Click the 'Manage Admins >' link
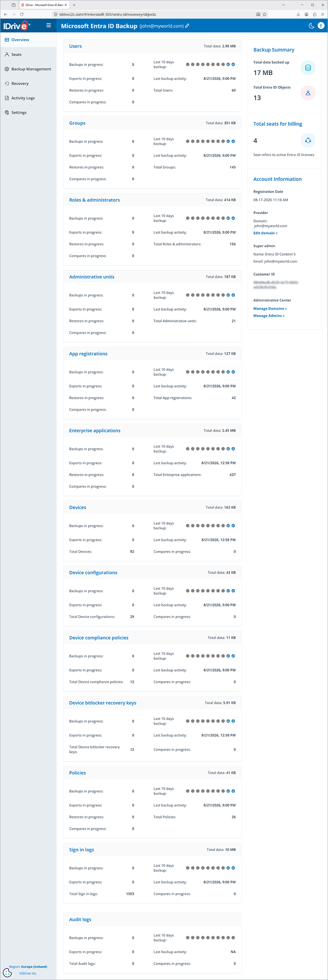The image size is (328, 980). coord(269,316)
